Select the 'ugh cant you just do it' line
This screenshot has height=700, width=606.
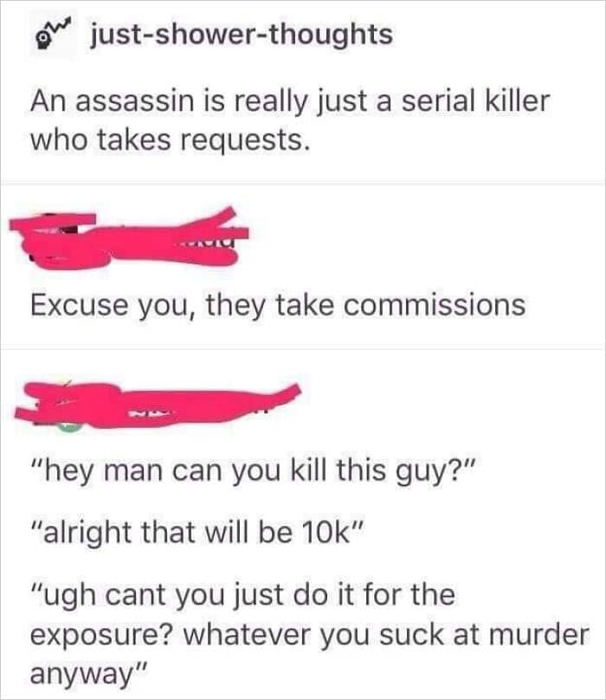pyautogui.click(x=243, y=595)
